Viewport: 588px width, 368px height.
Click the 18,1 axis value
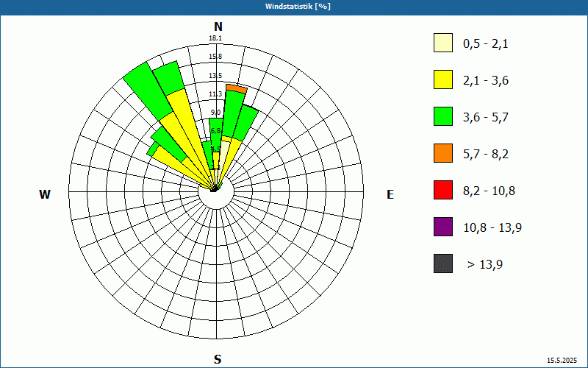tap(215, 38)
